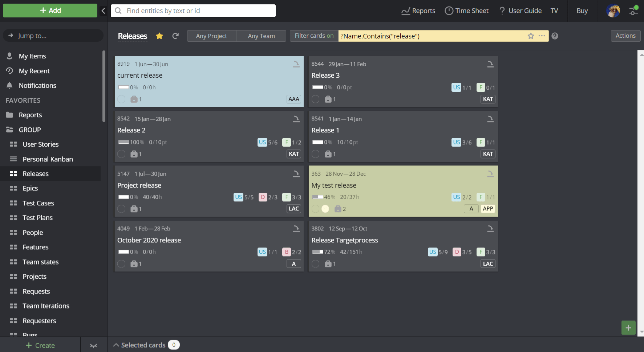The width and height of the screenshot is (644, 352).
Task: Click the refresh icon next to Releases
Action: (x=175, y=36)
